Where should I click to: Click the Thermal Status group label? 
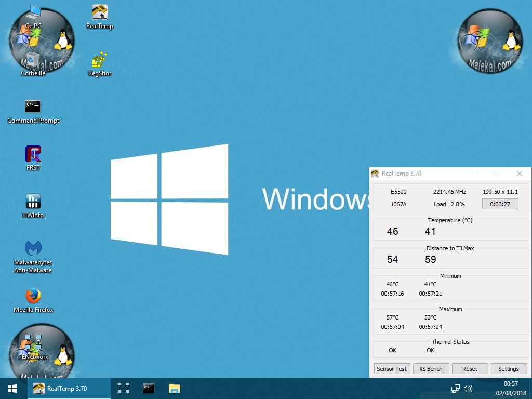coord(450,342)
